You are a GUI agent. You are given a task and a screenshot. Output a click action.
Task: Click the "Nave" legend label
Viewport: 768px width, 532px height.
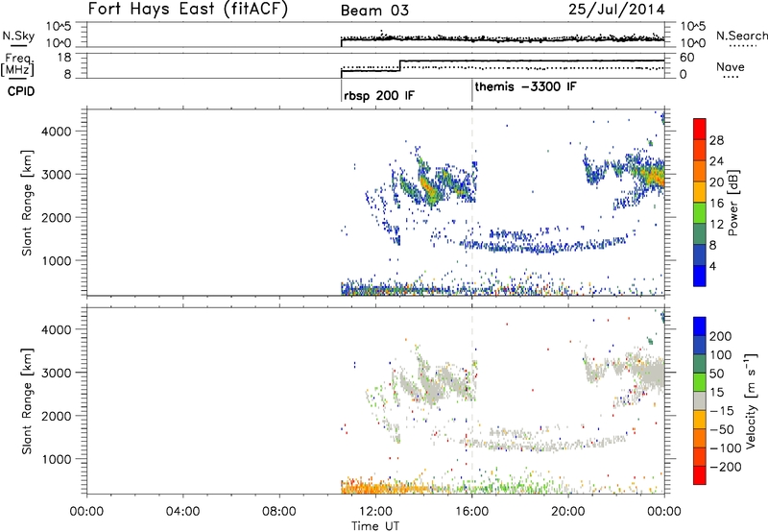click(731, 66)
